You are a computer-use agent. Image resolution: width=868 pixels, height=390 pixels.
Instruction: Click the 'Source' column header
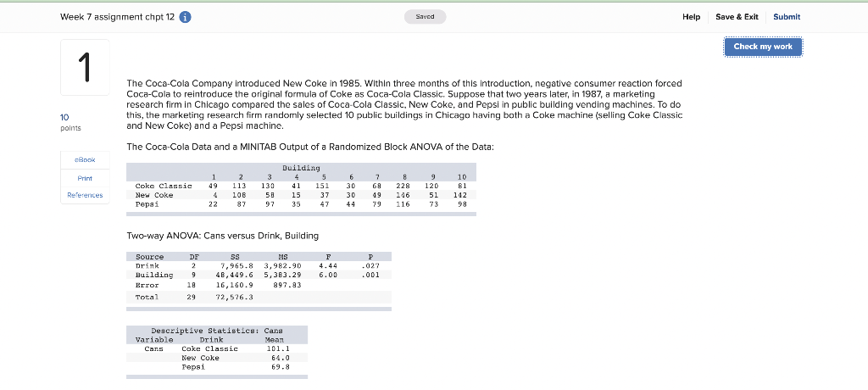[x=149, y=257]
